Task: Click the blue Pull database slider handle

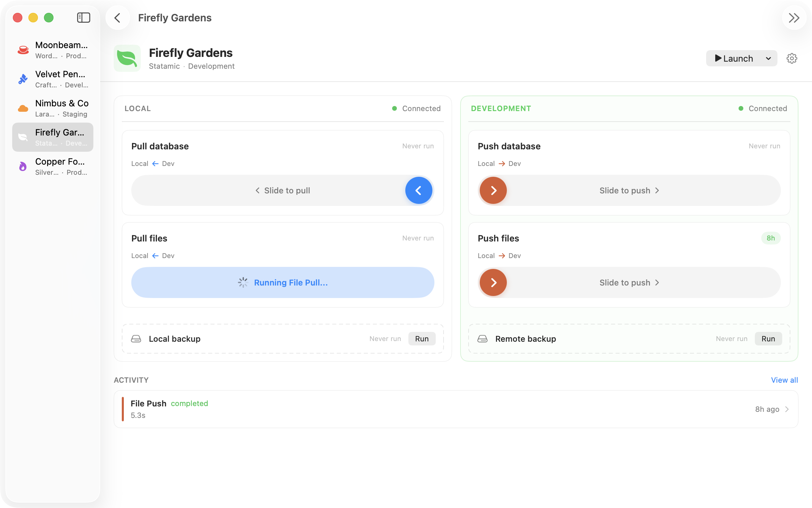Action: pyautogui.click(x=419, y=190)
